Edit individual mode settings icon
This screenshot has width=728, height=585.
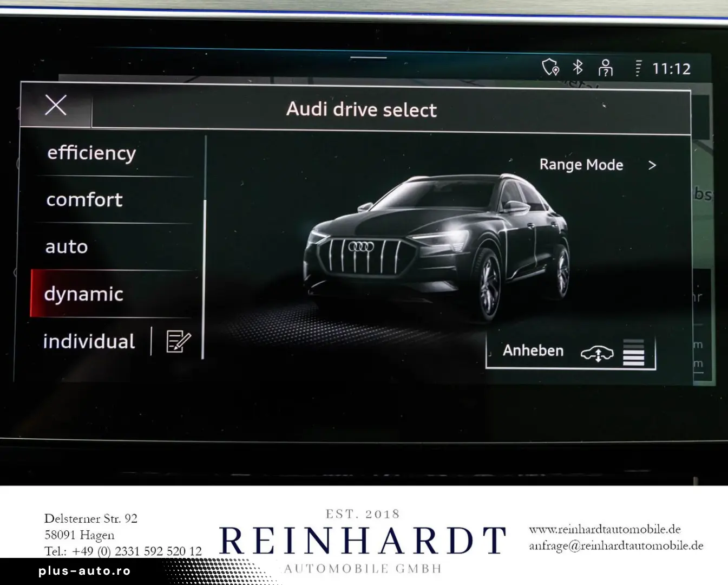point(179,342)
